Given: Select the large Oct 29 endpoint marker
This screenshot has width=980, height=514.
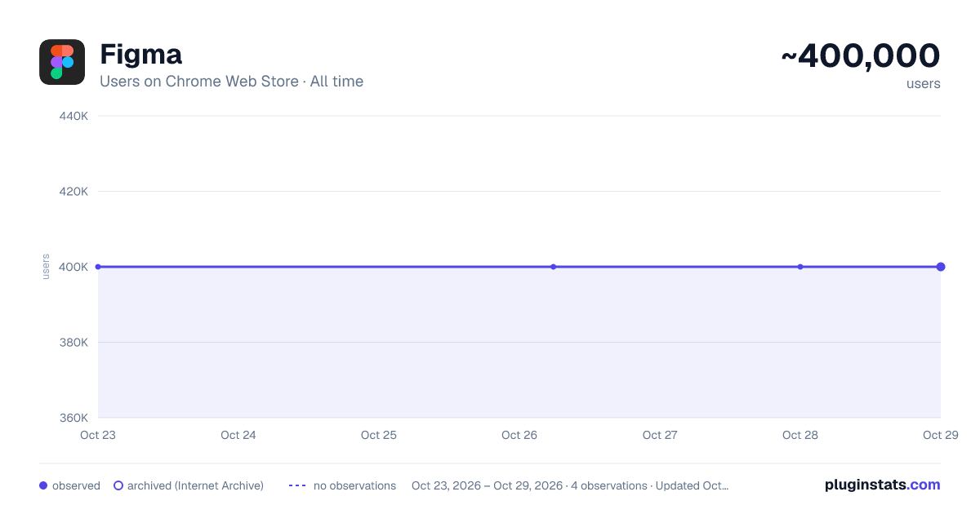Looking at the screenshot, I should pos(941,267).
